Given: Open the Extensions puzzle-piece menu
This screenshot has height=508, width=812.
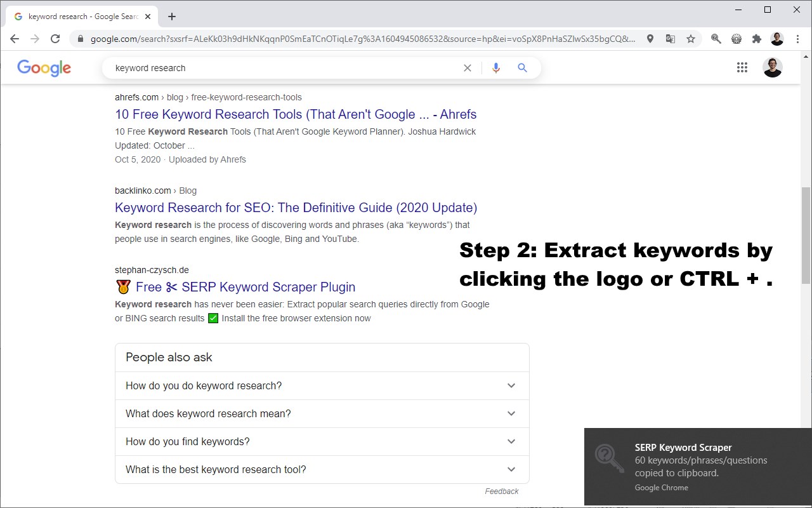Looking at the screenshot, I should coord(757,39).
